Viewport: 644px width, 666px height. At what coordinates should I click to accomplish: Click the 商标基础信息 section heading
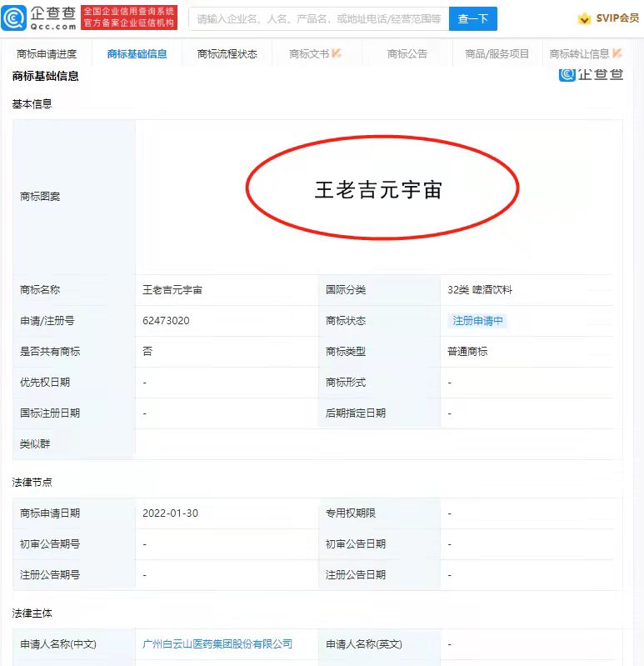click(x=46, y=76)
